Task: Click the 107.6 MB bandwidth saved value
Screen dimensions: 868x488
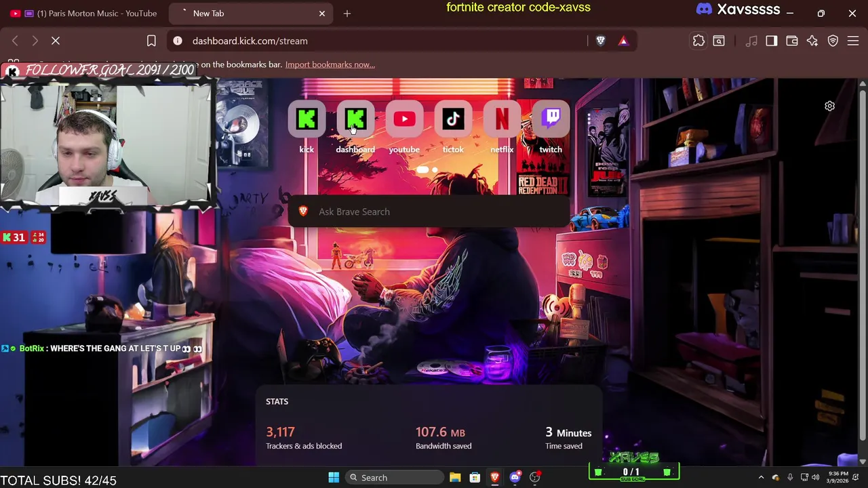Action: (x=440, y=432)
